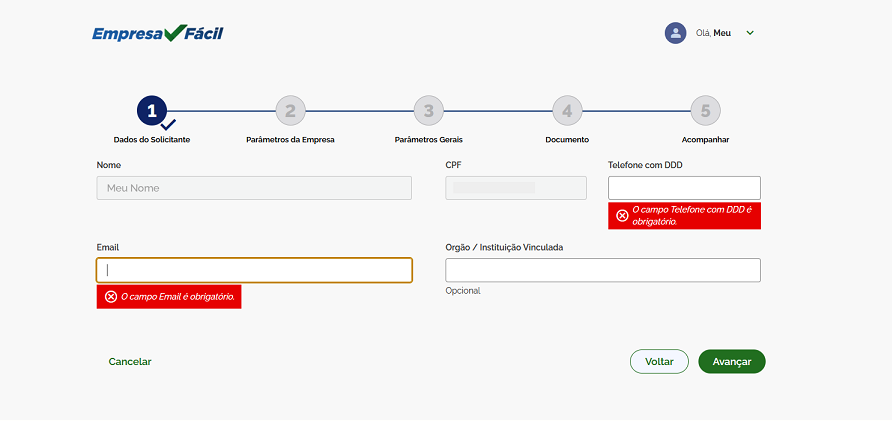Select step 1 circle Dados do Solicitante
This screenshot has width=892, height=421.
pyautogui.click(x=152, y=111)
